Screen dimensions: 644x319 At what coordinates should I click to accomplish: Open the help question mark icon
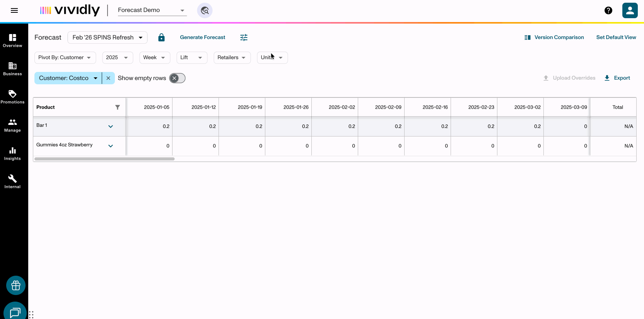pos(608,10)
